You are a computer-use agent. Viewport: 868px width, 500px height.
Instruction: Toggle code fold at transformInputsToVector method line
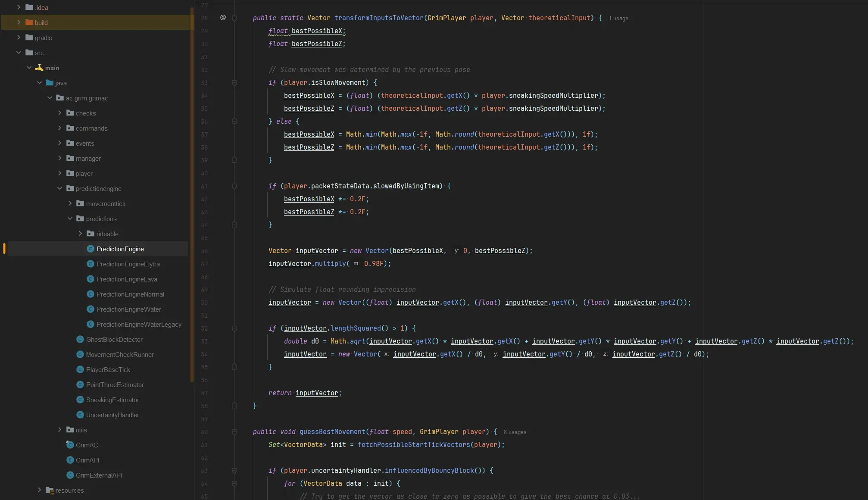(234, 18)
